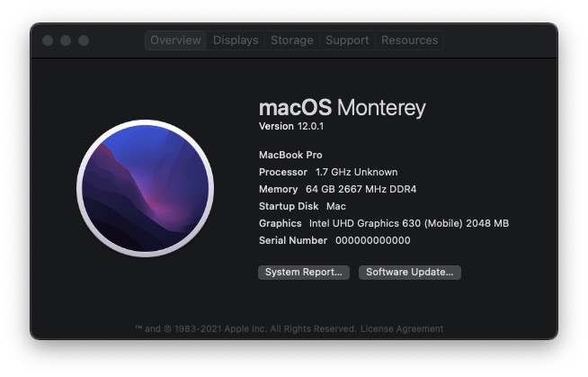Select the MacBook Pro model text

click(290, 155)
